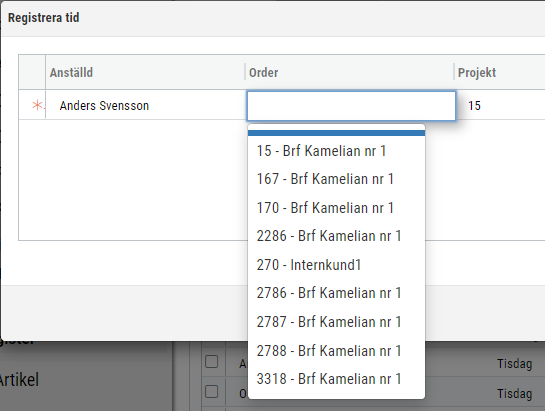Focus the Order input field

[x=351, y=106]
